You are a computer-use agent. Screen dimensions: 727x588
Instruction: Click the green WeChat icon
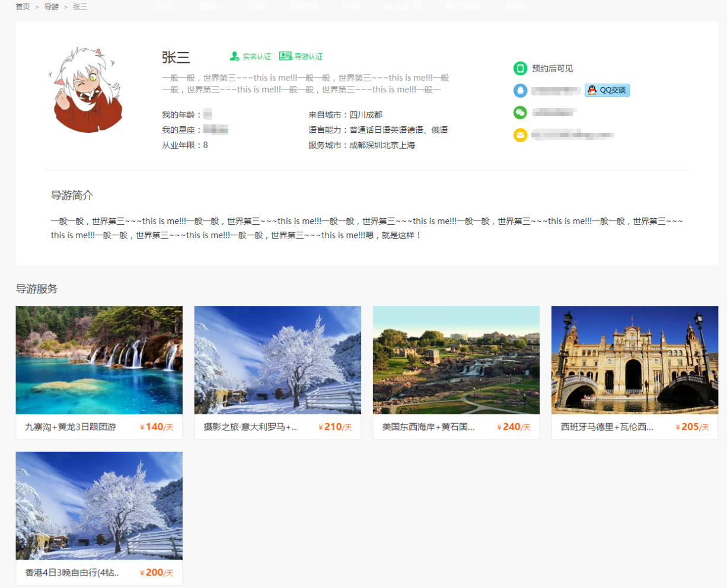(x=520, y=113)
